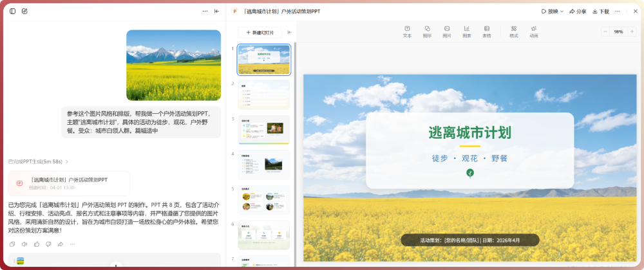The image size is (644, 270).
Task: Expand the 放映 dropdown arrow
Action: point(562,12)
